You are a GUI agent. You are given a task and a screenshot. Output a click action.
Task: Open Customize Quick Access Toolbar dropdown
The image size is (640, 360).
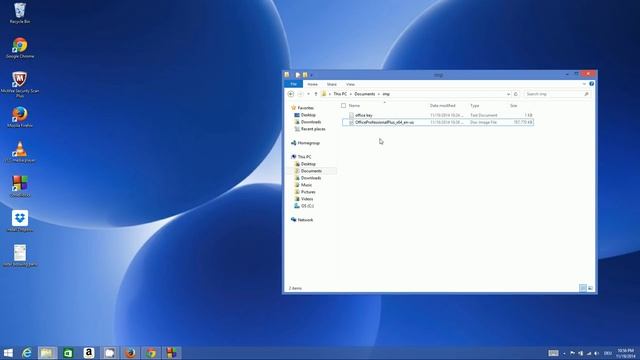click(311, 75)
